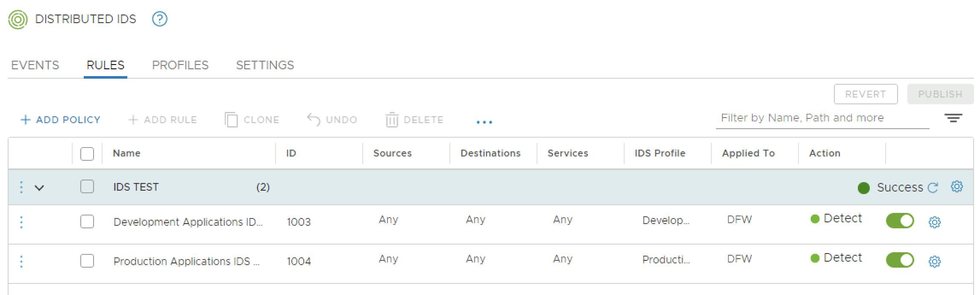The height and width of the screenshot is (295, 980).
Task: Open the Profiles tab
Action: [180, 65]
